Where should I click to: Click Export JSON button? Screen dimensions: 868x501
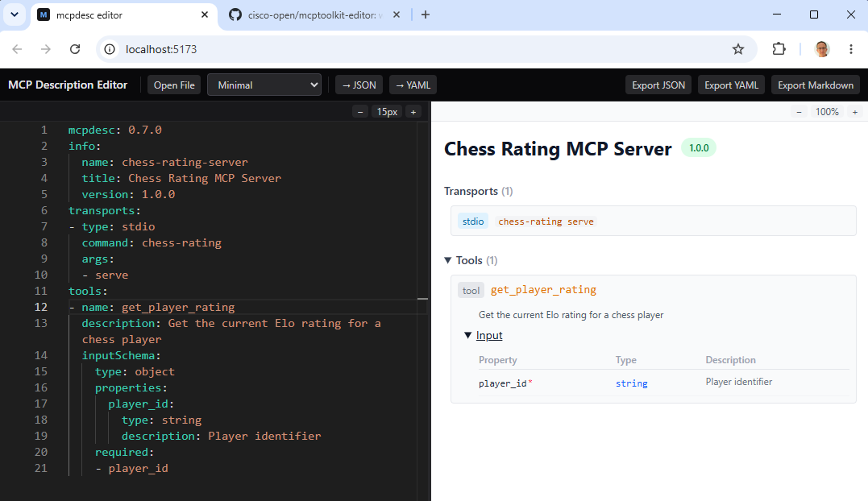(658, 85)
